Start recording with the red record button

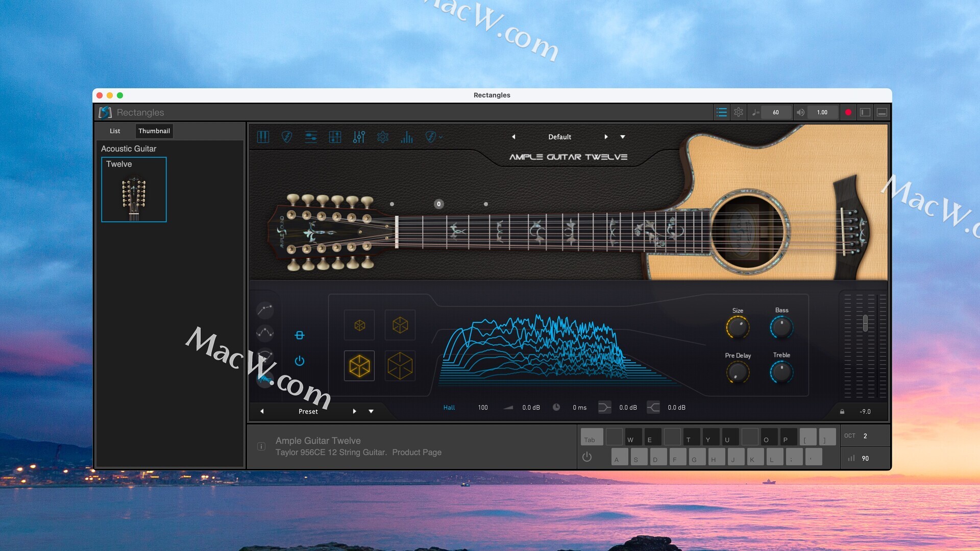pos(848,112)
